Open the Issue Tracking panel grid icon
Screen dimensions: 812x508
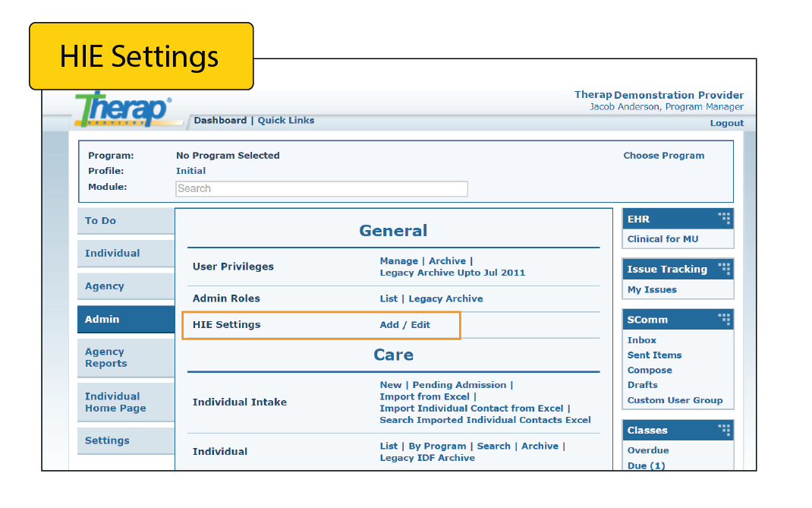724,269
